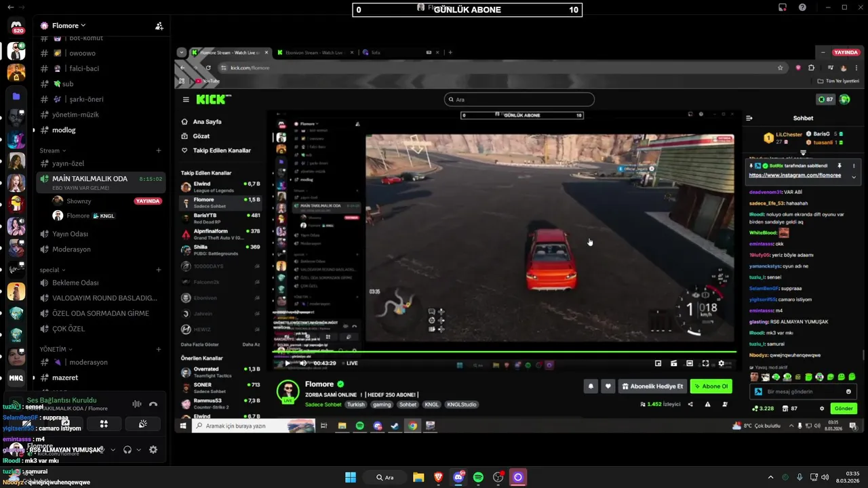Screen dimensions: 868x488
Task: Toggle play/pause on streamed Kick player
Action: pyautogui.click(x=287, y=363)
